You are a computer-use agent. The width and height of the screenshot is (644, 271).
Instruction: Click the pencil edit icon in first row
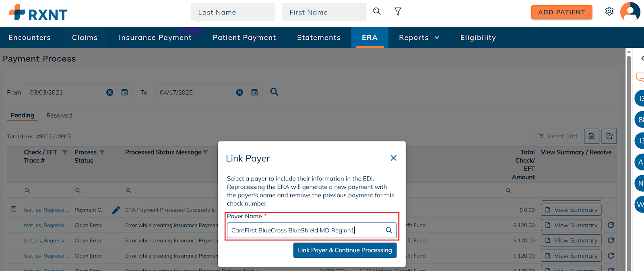click(116, 210)
